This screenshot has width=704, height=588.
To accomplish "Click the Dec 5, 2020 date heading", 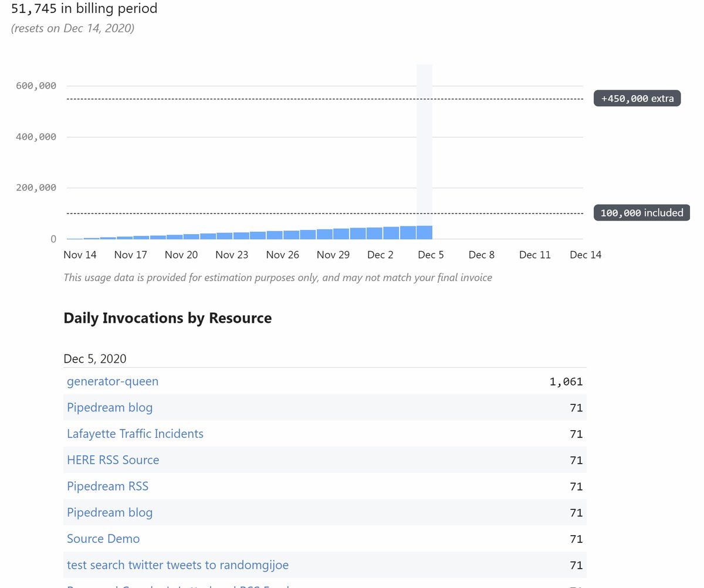I will 94,359.
